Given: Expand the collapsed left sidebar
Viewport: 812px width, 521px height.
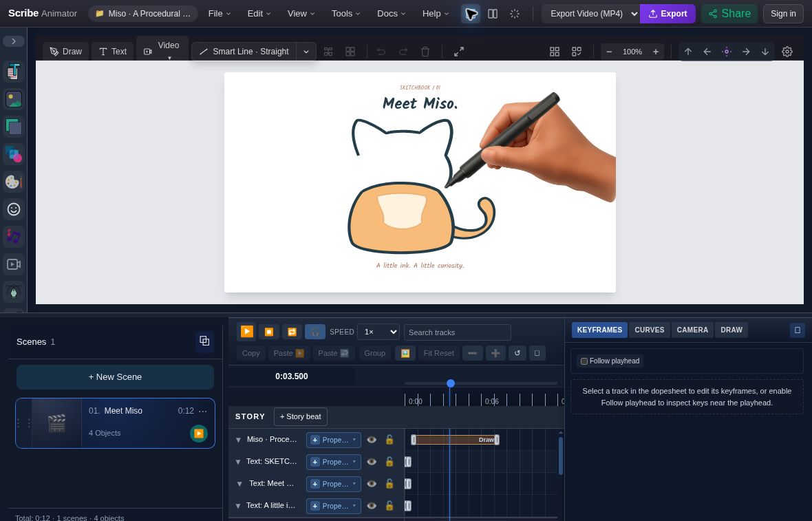Looking at the screenshot, I should [14, 41].
